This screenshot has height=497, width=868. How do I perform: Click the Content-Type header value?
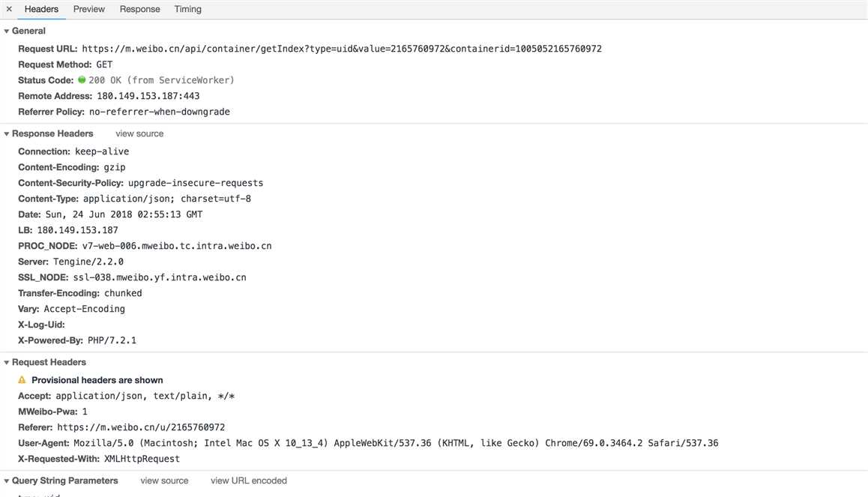pyautogui.click(x=166, y=199)
